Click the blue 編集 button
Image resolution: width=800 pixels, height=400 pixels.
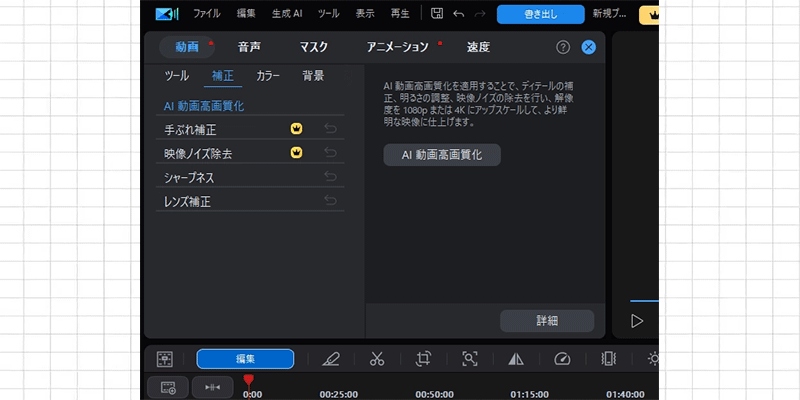point(245,359)
